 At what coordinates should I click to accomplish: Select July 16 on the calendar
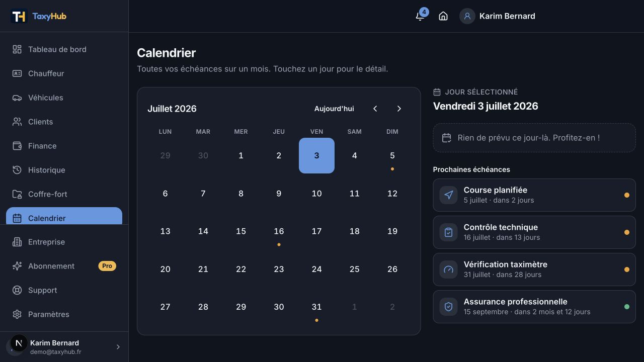tap(279, 231)
